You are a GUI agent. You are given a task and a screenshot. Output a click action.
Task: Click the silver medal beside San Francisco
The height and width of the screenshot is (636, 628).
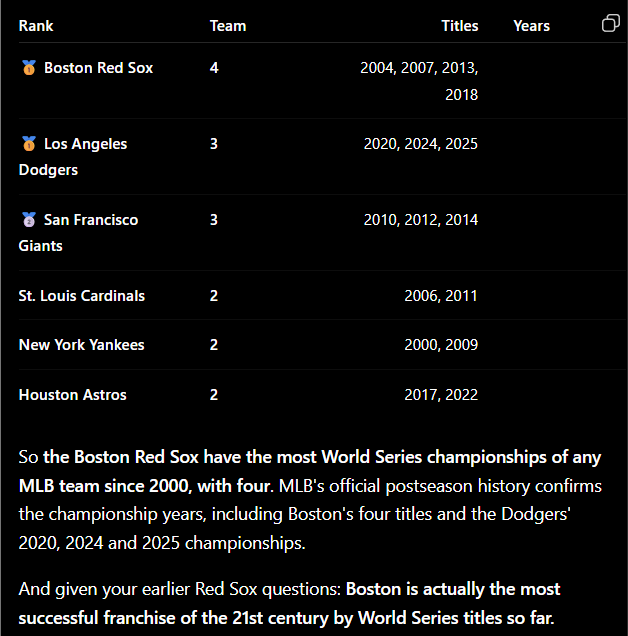[x=29, y=219]
